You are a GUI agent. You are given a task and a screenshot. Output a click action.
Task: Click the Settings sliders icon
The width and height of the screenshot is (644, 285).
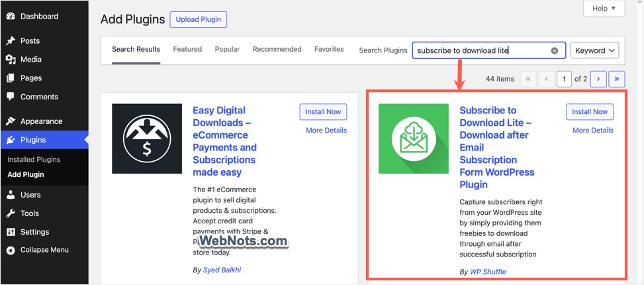click(x=11, y=232)
